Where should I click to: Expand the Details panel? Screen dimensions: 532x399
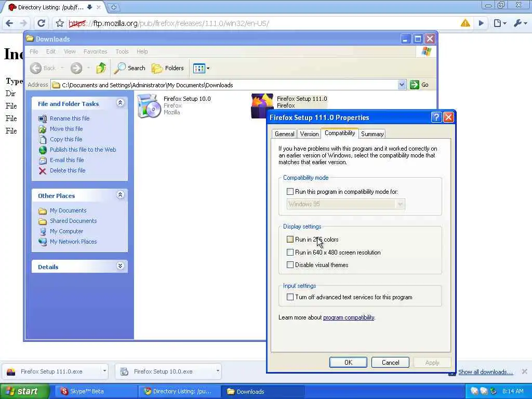120,266
